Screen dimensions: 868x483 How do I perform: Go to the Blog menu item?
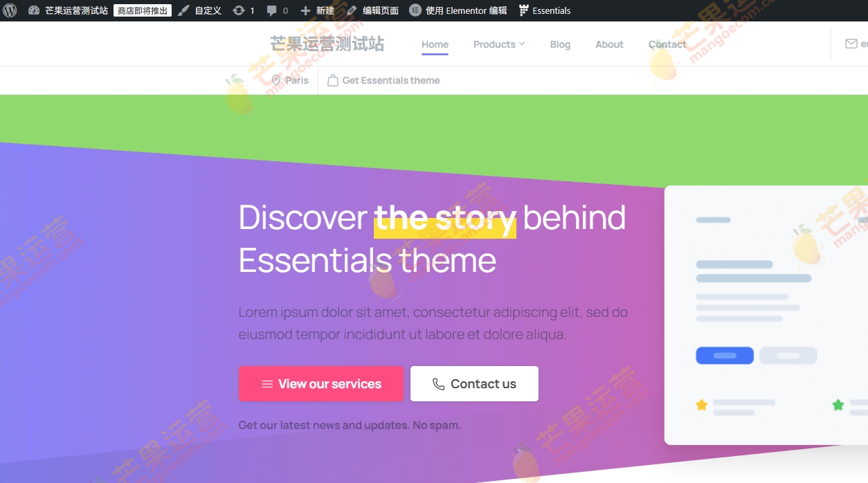coord(560,44)
